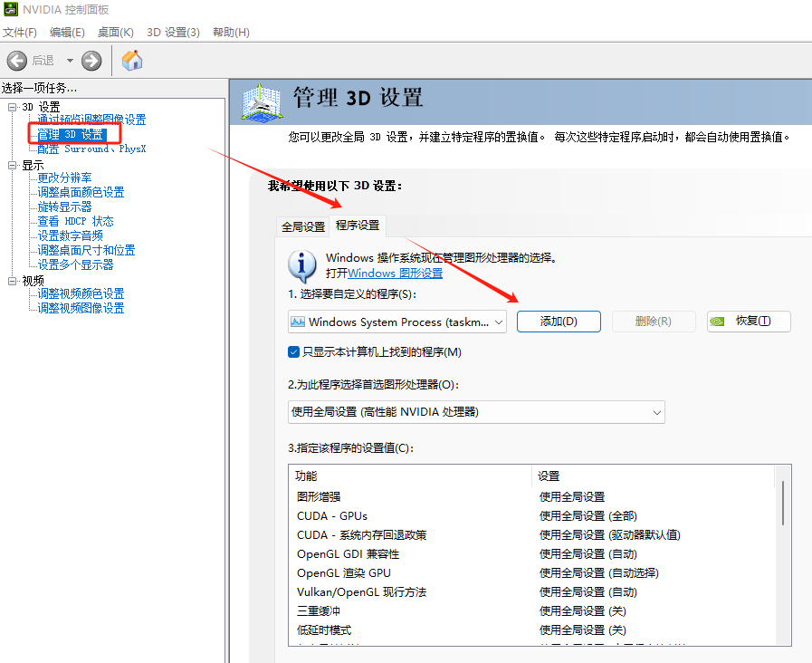Select the CUDA - GPUs feature row
The width and height of the screenshot is (812, 663).
533,516
